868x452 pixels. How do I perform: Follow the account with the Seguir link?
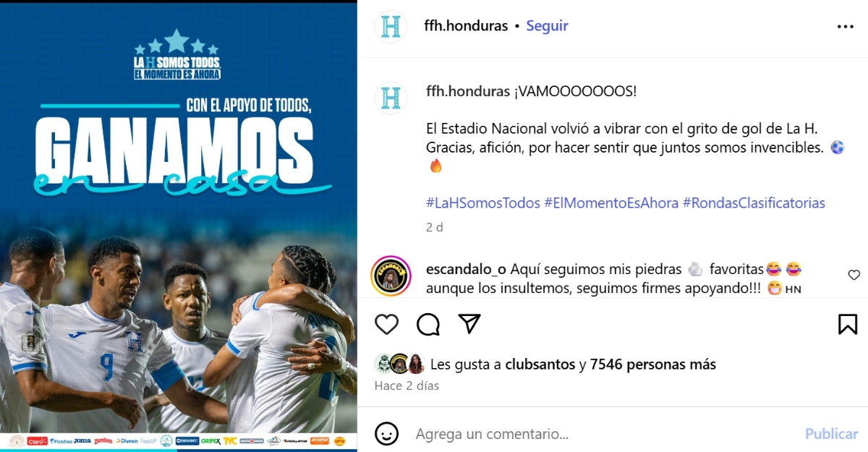click(547, 26)
